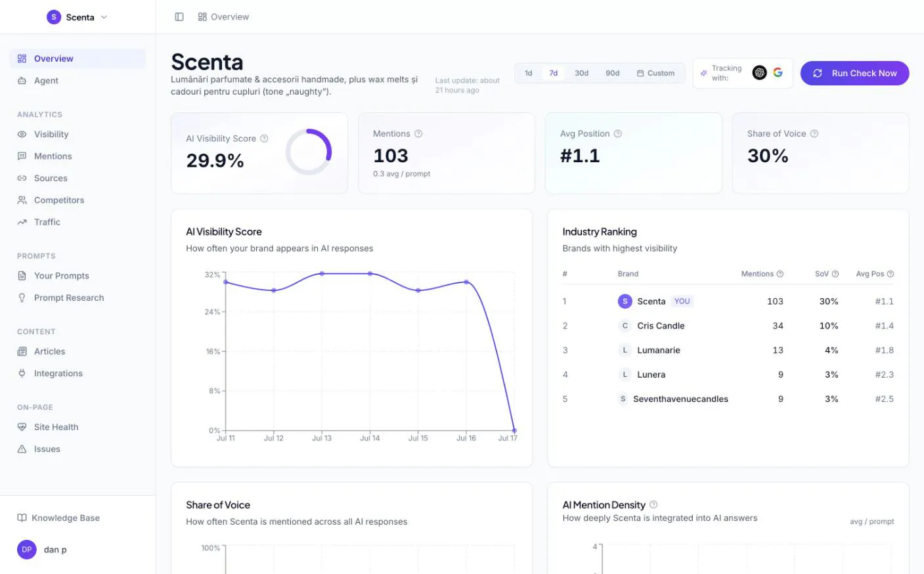Click the Share of Voice info icon
This screenshot has height=574, width=924.
[x=814, y=133]
